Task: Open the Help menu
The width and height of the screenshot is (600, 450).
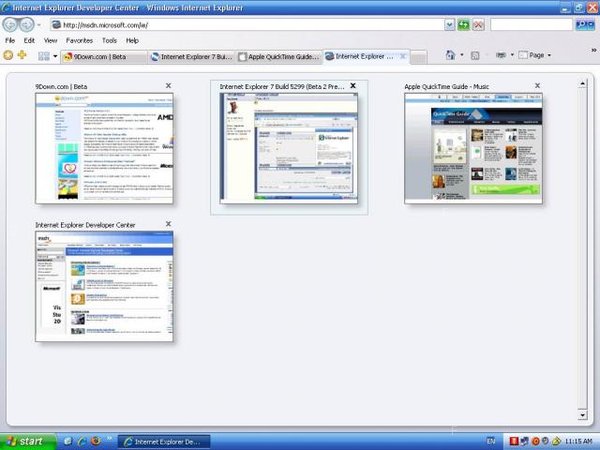Action: [132, 41]
